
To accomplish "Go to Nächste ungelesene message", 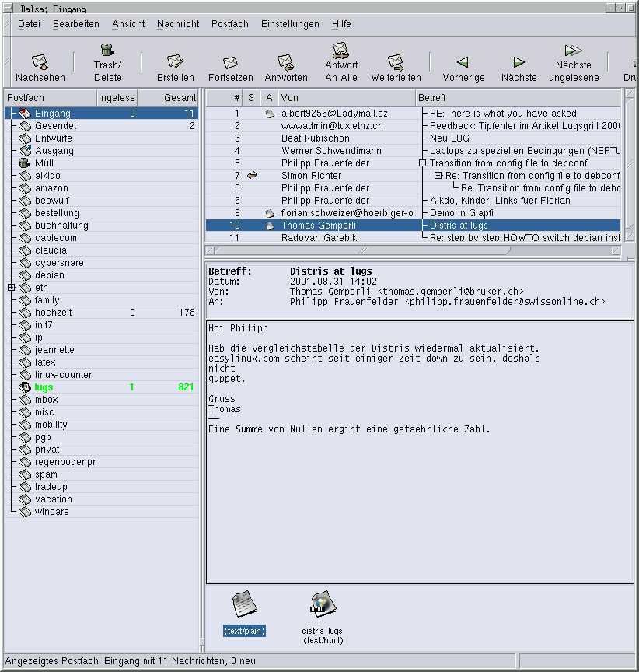I will coord(574,51).
